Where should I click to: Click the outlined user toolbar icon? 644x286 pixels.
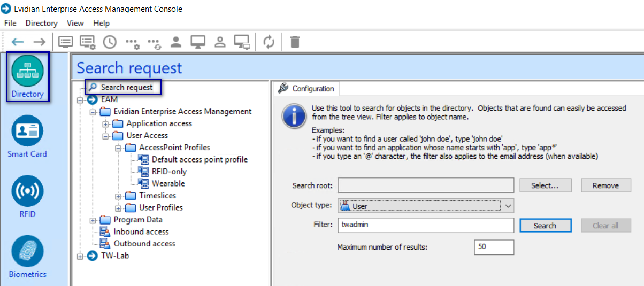pos(219,42)
